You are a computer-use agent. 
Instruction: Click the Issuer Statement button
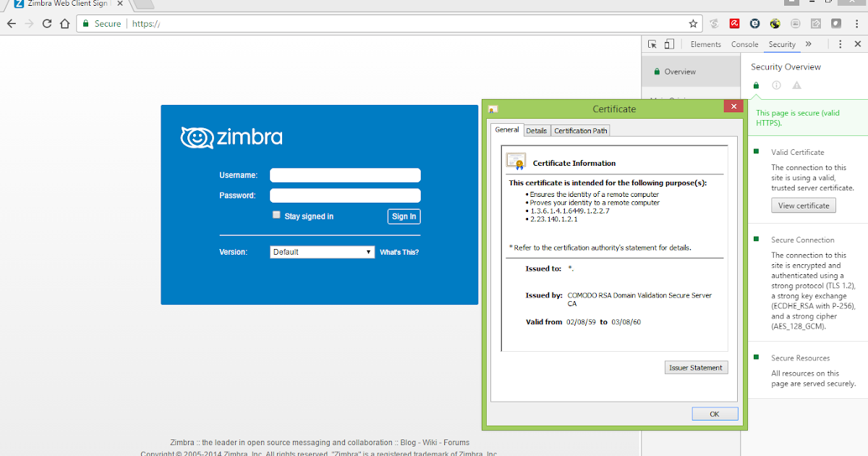(696, 368)
